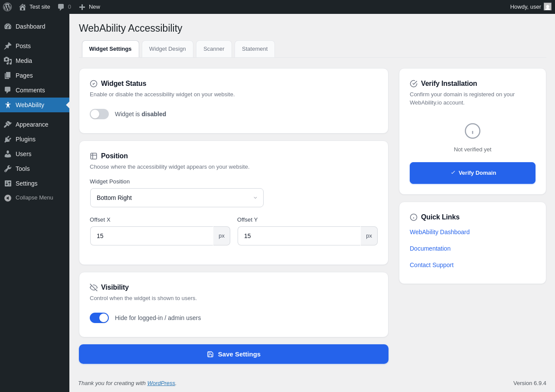Open the Widget Position dropdown
The height and width of the screenshot is (392, 555).
tap(177, 198)
